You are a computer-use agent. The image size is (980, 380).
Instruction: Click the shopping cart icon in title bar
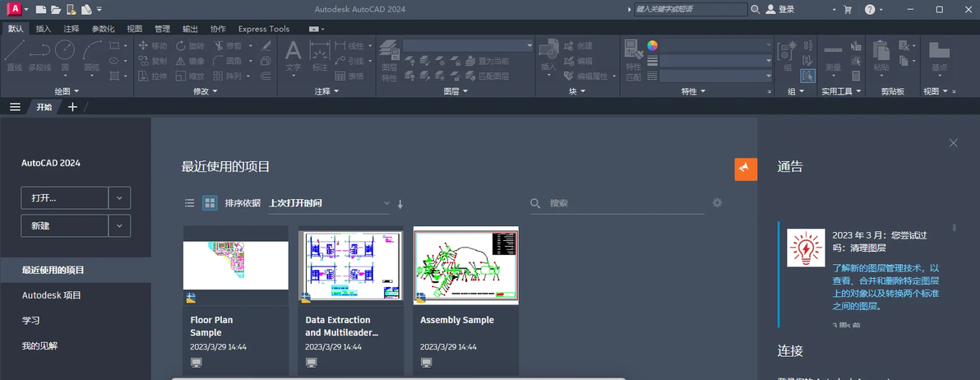[x=848, y=9]
